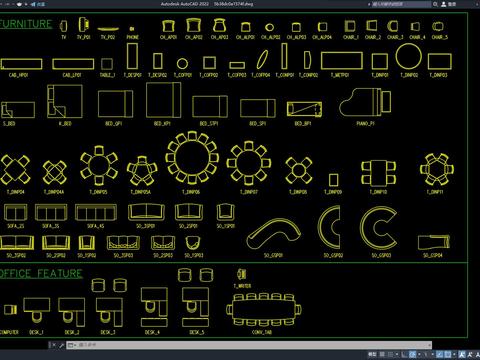Click the search magnifier icon in title bar
The width and height of the screenshot is (480, 360).
(x=435, y=4)
